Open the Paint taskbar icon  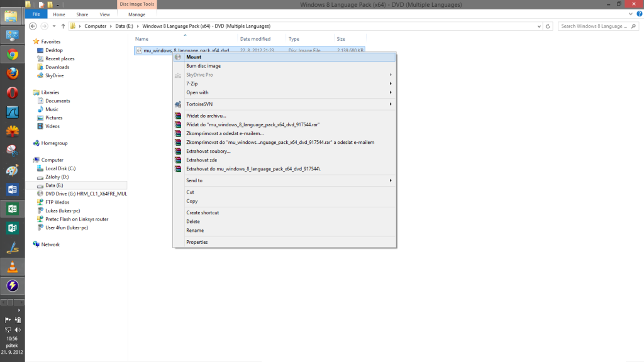pyautogui.click(x=13, y=170)
